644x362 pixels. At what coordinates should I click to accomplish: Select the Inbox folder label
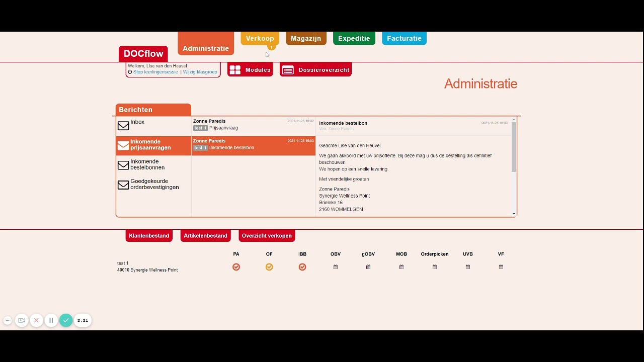137,122
